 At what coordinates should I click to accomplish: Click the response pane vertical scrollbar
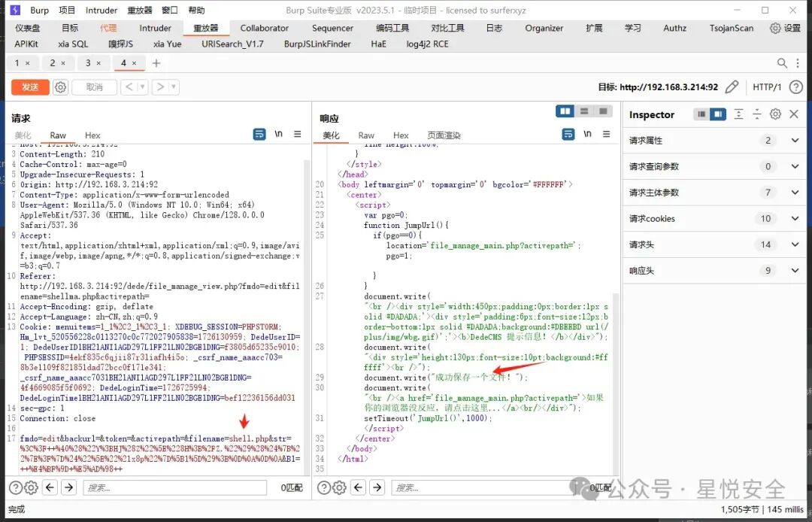tap(616, 383)
